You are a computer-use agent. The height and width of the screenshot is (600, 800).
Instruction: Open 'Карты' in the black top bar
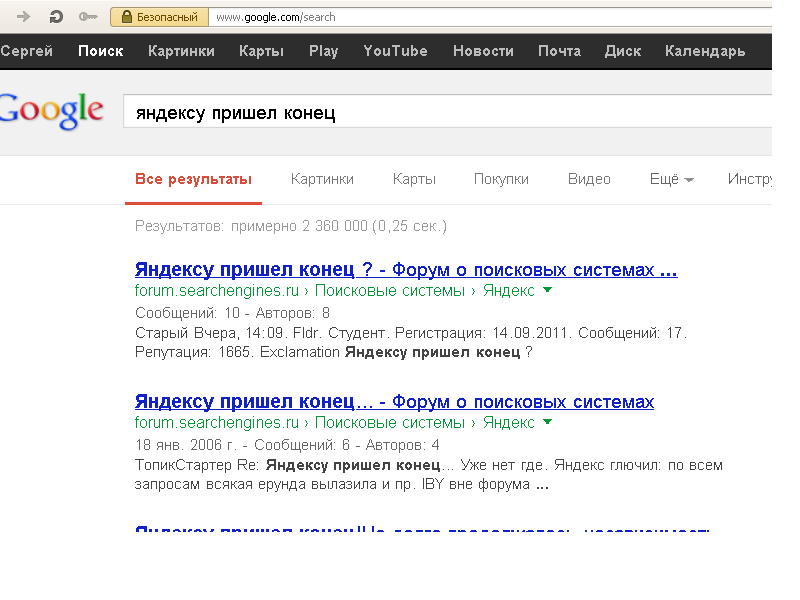(x=261, y=51)
